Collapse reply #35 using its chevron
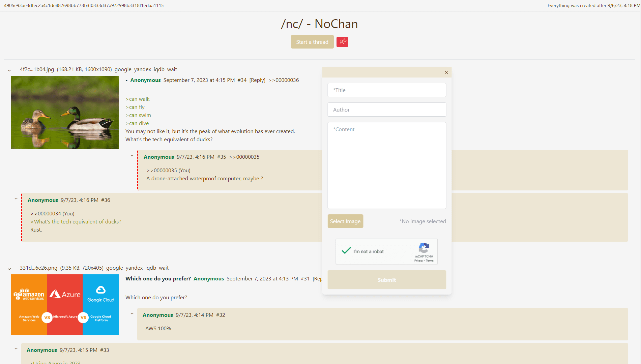Viewport: 641px width, 364px height. click(x=132, y=155)
